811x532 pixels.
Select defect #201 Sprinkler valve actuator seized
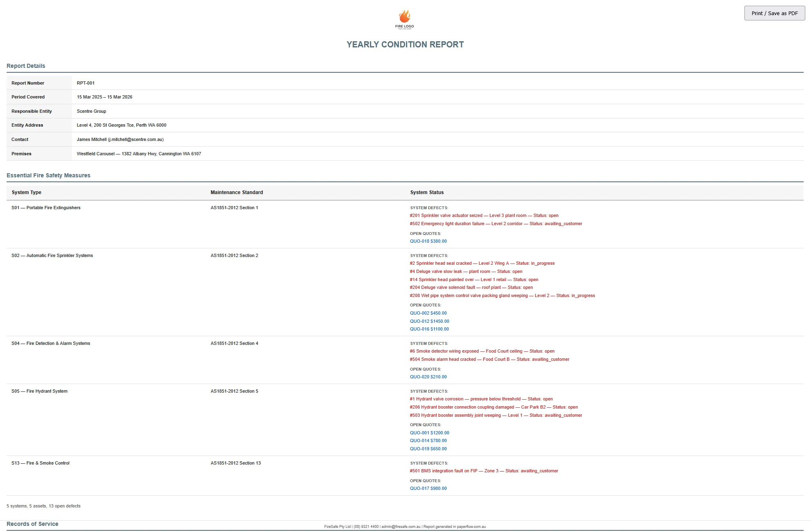click(484, 215)
